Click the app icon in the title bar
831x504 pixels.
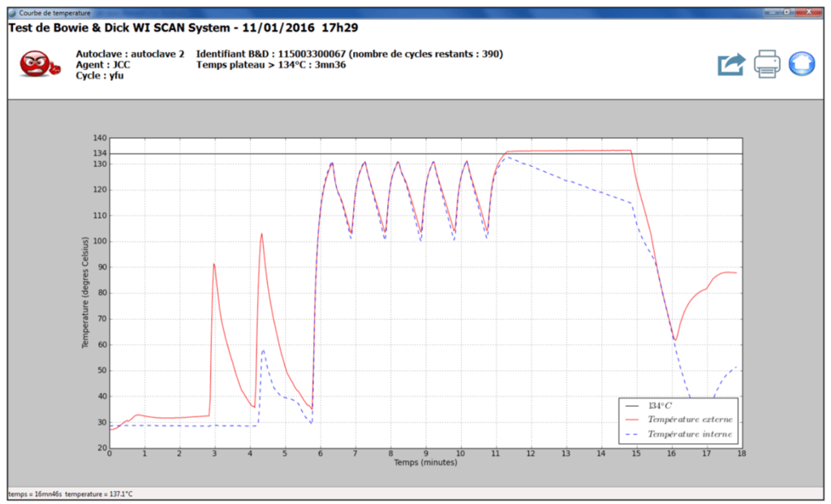(12, 13)
